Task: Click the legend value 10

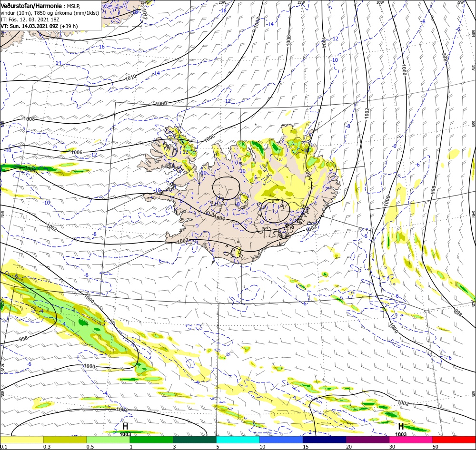Action: click(262, 447)
